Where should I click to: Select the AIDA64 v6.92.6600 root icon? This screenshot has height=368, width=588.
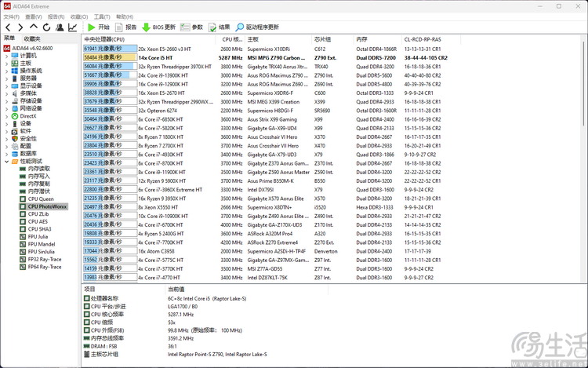(6, 48)
